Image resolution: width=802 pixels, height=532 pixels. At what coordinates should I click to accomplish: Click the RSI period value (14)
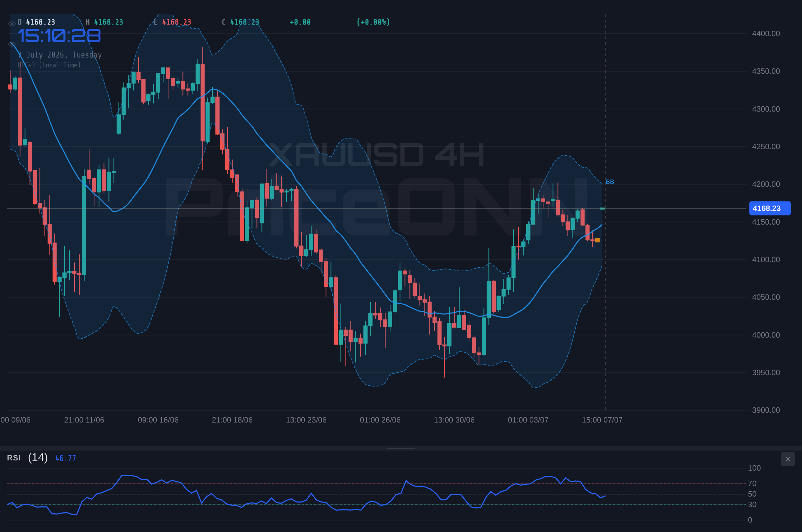tap(38, 458)
